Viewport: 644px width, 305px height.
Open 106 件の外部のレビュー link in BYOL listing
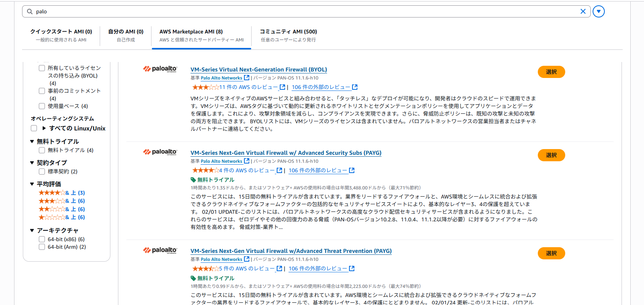[x=321, y=87]
